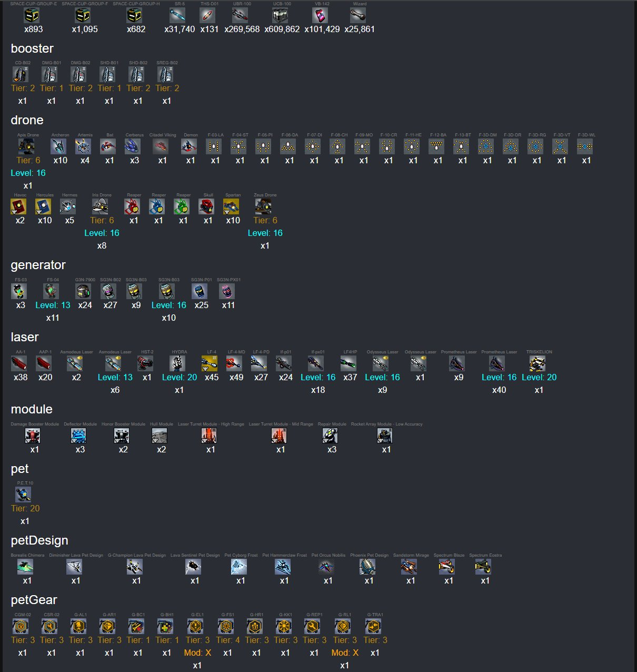The width and height of the screenshot is (637, 672).
Task: Click the FS-04 generator icon
Action: coord(52,291)
